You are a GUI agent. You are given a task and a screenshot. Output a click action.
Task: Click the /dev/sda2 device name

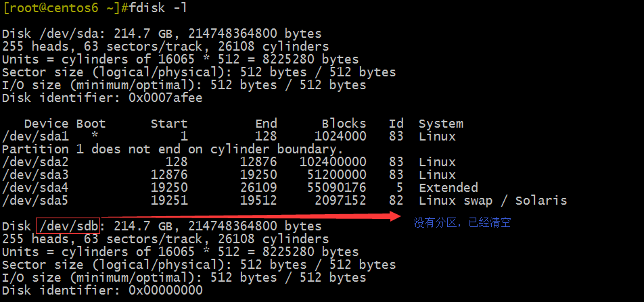click(35, 162)
